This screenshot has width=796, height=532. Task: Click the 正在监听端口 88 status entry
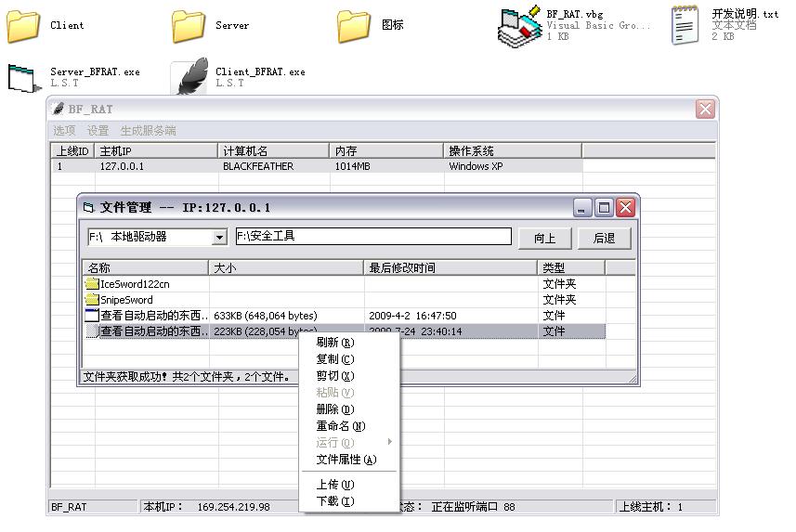(473, 507)
